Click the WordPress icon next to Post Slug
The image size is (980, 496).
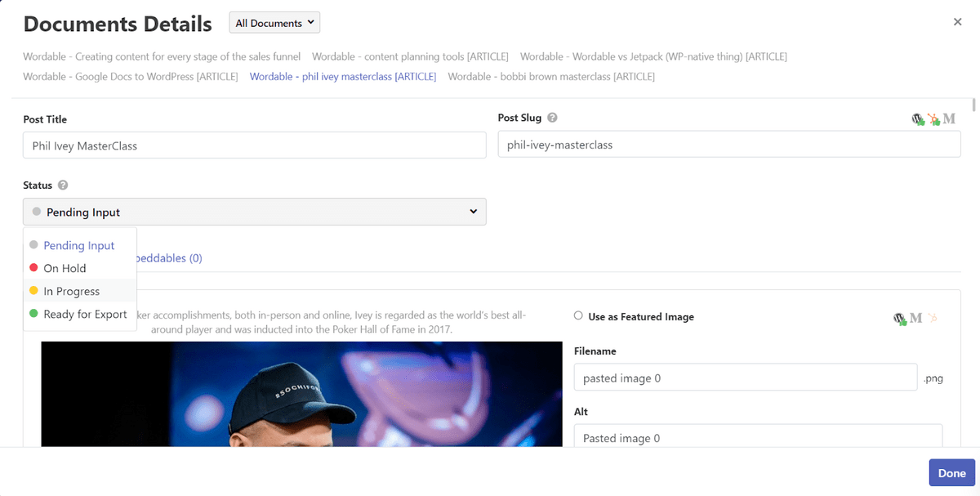click(x=918, y=118)
